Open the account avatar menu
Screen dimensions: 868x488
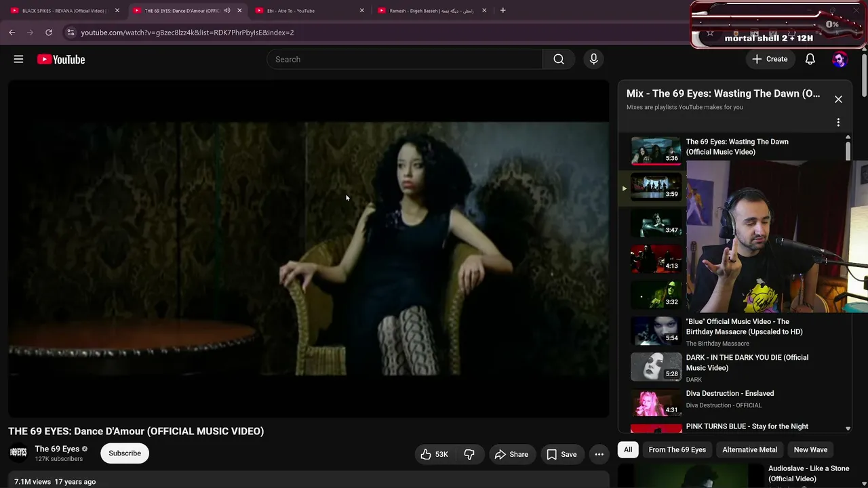click(840, 59)
